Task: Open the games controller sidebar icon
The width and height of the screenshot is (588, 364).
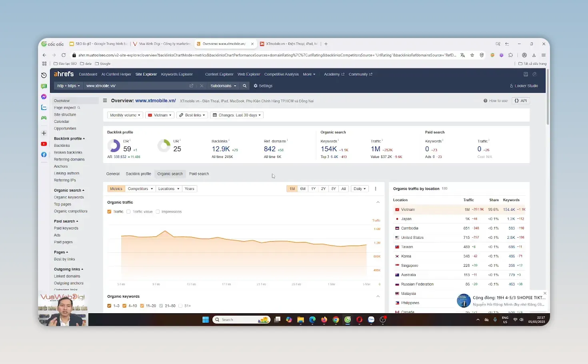Action: (44, 118)
